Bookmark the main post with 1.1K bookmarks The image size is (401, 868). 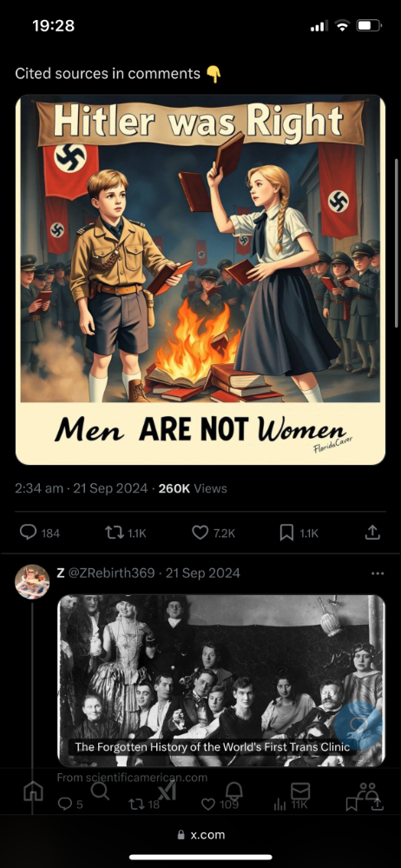(x=286, y=533)
